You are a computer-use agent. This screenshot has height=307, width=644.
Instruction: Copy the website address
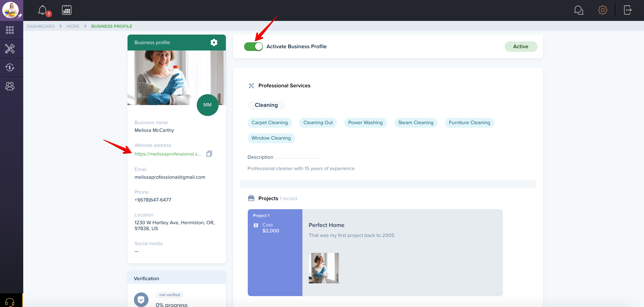(209, 154)
